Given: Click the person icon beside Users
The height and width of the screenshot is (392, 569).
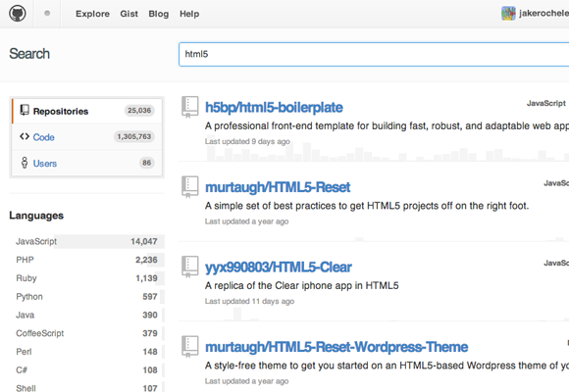Looking at the screenshot, I should (25, 163).
